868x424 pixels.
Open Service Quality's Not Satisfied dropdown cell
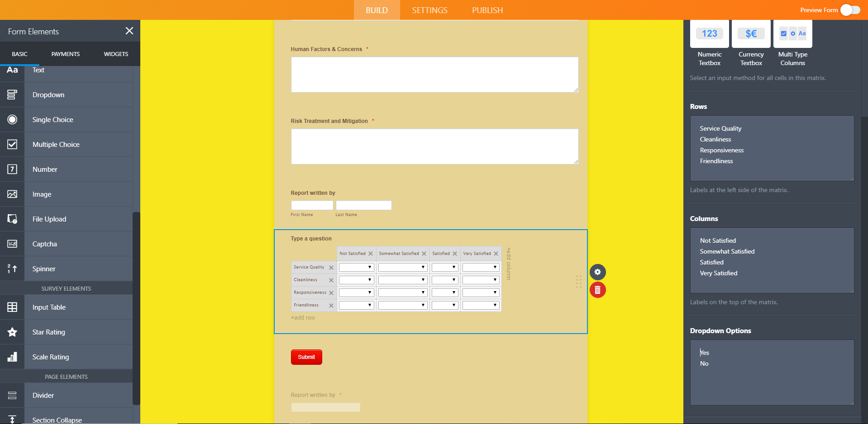(x=356, y=267)
